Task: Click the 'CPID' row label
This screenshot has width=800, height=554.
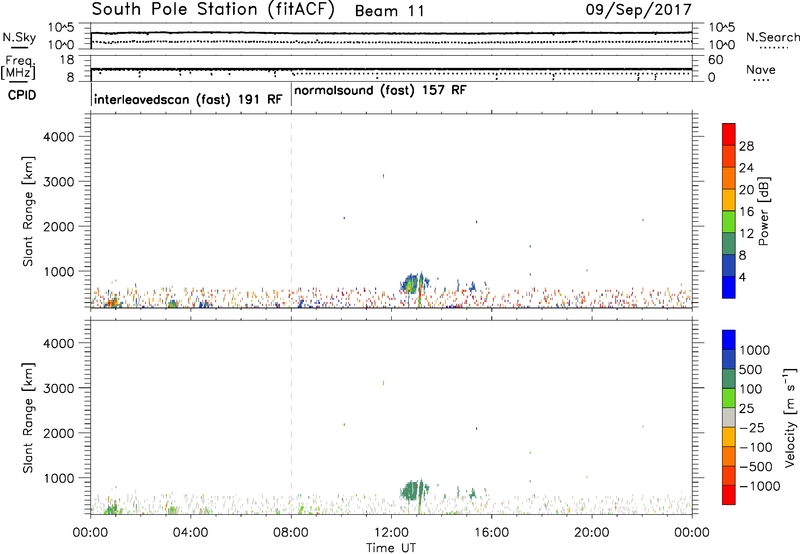Action: 22,95
